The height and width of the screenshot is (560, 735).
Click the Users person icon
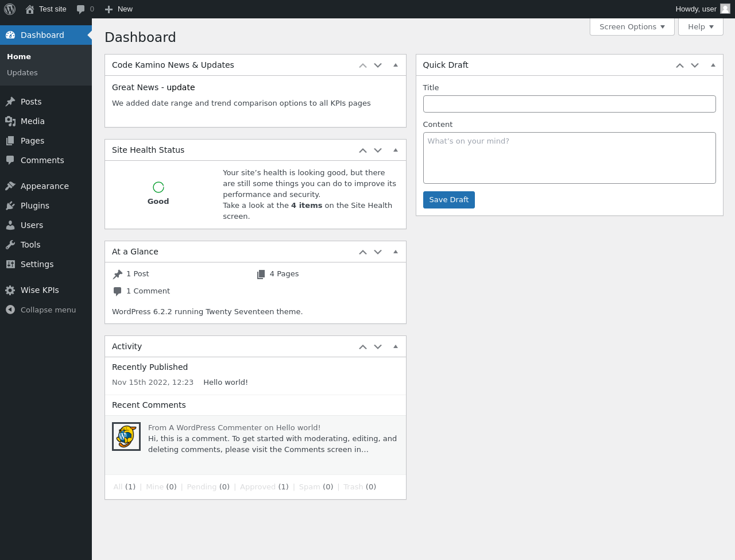10,225
